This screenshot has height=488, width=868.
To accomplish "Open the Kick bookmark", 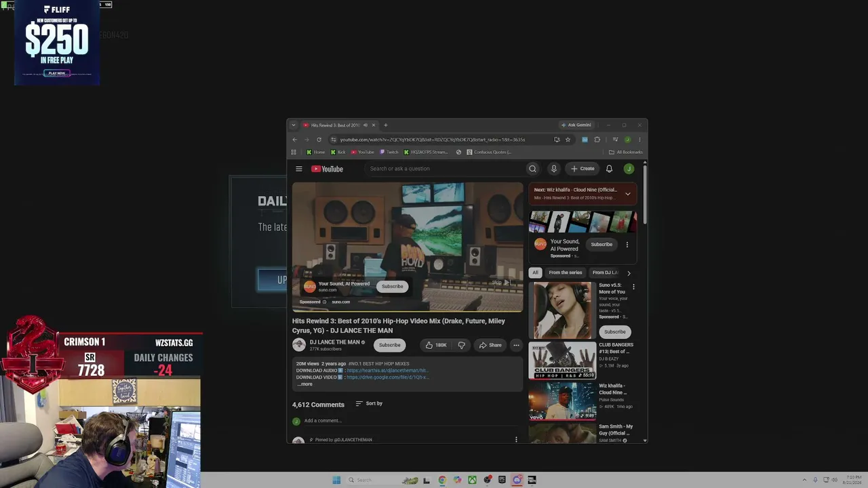I will point(338,152).
